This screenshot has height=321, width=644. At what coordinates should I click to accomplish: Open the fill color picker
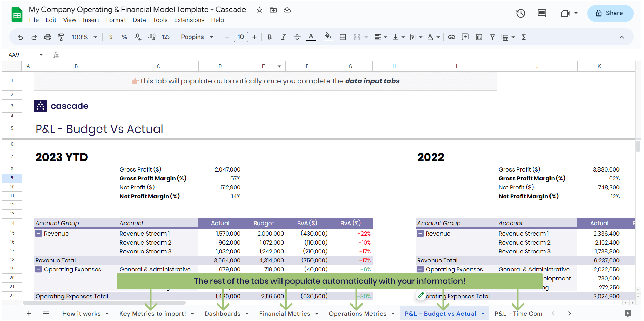click(x=328, y=37)
